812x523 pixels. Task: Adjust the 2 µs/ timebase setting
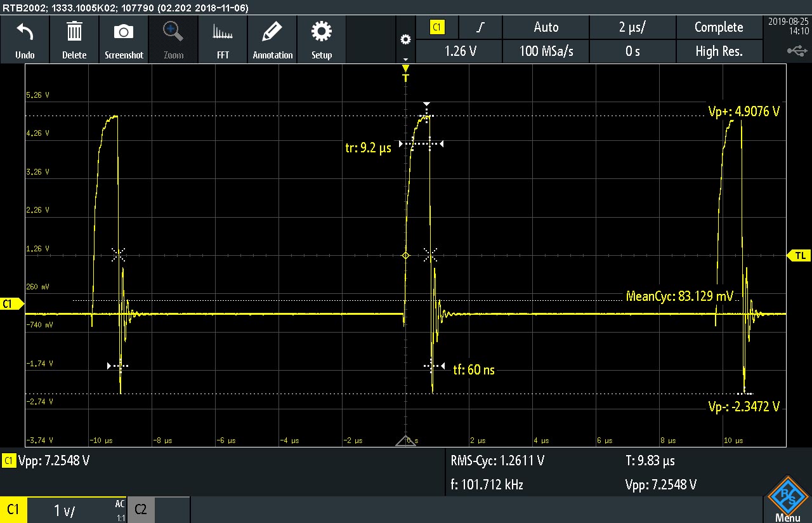coord(632,27)
